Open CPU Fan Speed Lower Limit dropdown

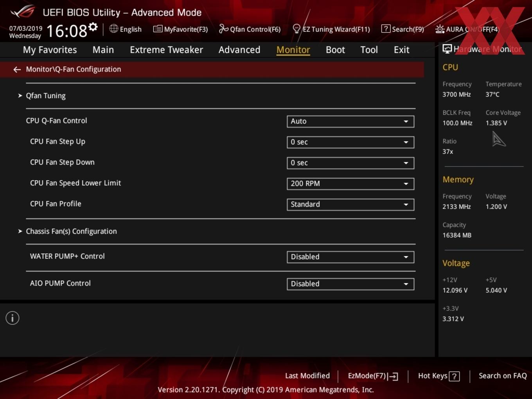[350, 183]
